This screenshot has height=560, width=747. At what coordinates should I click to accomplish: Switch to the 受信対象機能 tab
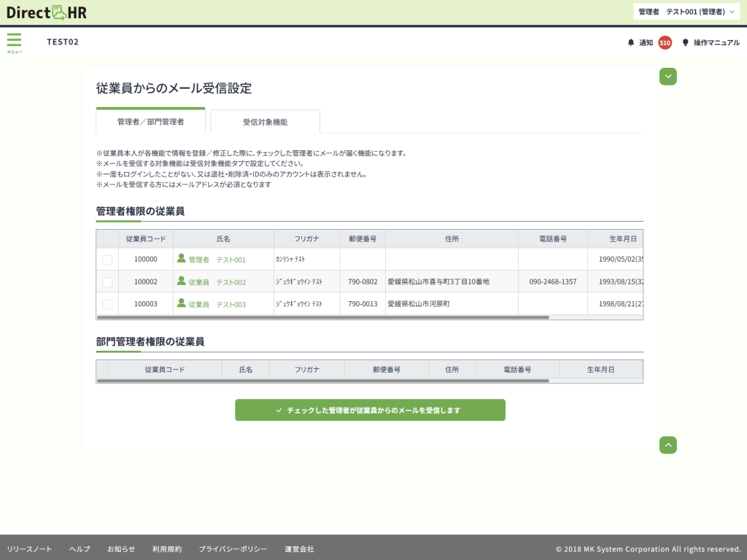click(265, 122)
